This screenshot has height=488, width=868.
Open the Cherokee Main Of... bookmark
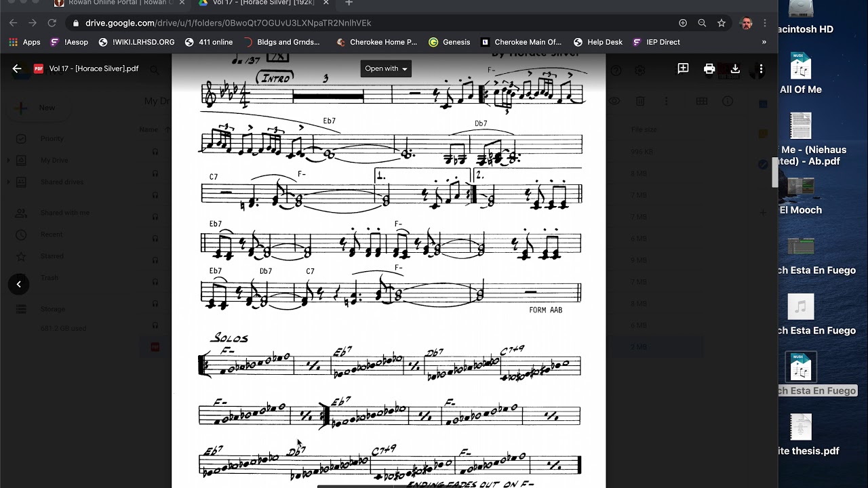[521, 42]
